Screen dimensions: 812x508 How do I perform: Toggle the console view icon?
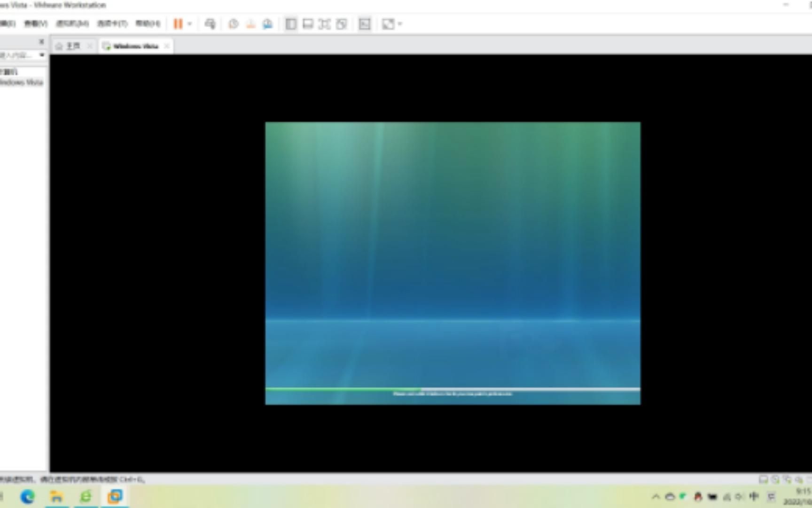(364, 24)
